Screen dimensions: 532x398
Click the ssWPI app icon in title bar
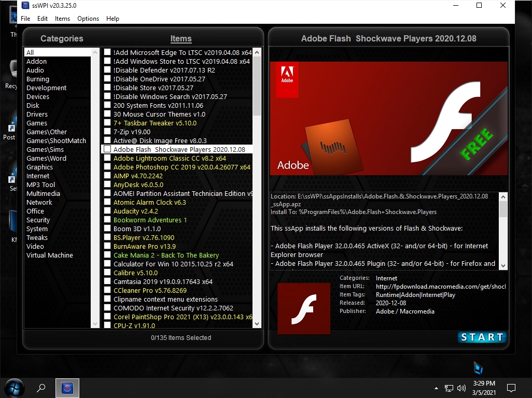pos(25,5)
